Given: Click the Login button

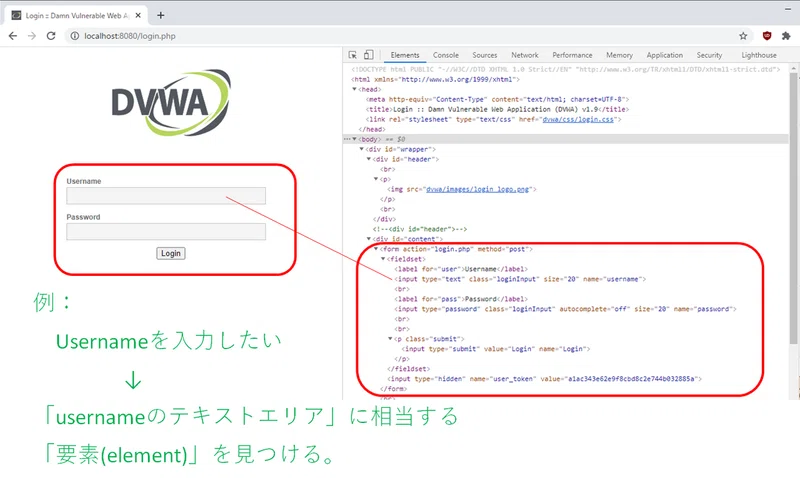Looking at the screenshot, I should coord(170,254).
